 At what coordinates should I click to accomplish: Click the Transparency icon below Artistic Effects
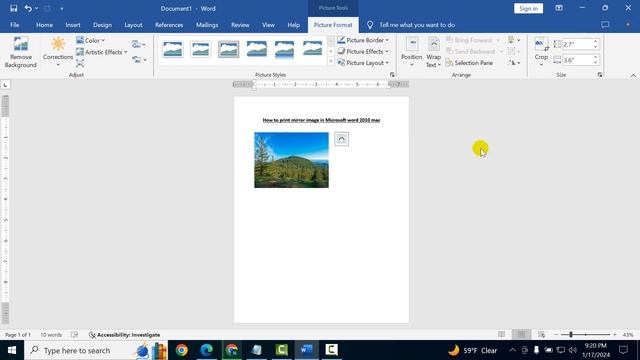click(x=80, y=63)
